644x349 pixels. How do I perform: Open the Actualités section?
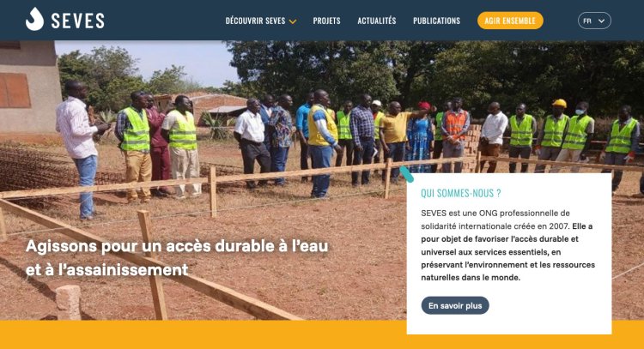coord(377,21)
